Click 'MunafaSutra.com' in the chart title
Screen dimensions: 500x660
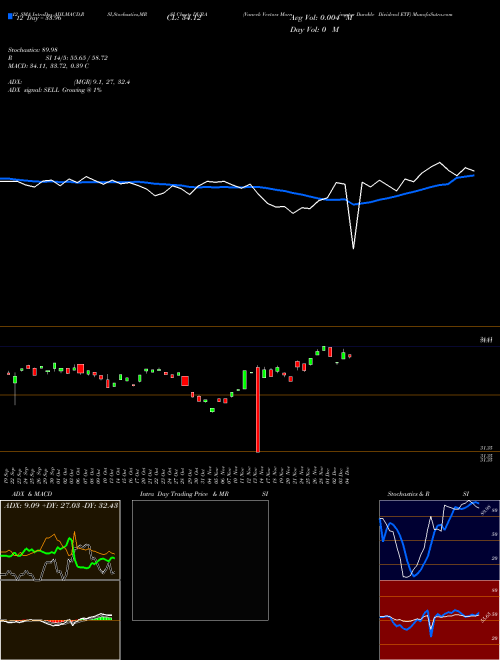coord(433,14)
